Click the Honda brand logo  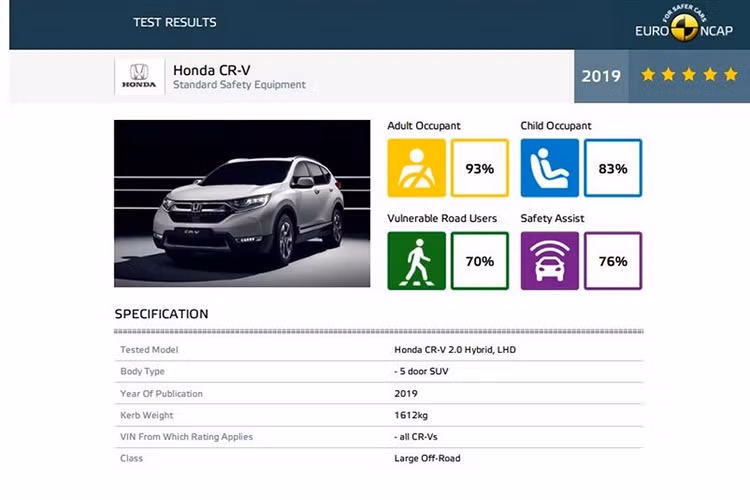click(x=139, y=77)
